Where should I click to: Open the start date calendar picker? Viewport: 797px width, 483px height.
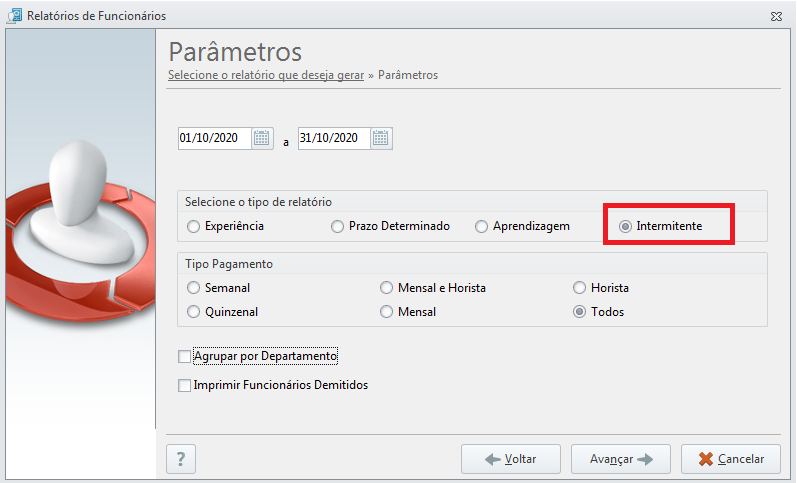tap(262, 138)
